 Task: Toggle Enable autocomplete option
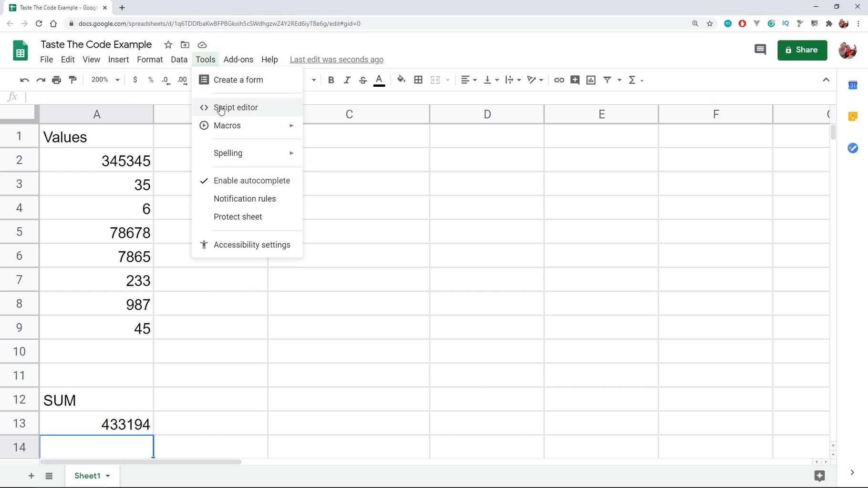coord(252,181)
